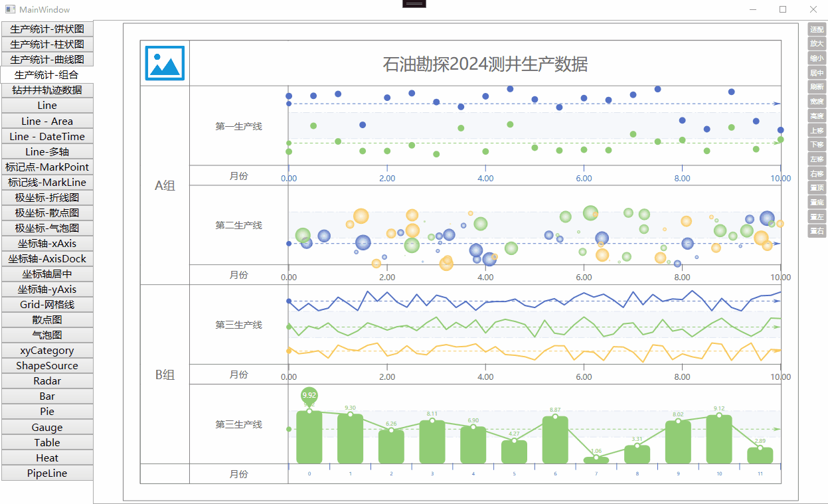This screenshot has height=504, width=828.
Task: Switch to the 坐标轴-yAxis tab
Action: click(x=47, y=289)
